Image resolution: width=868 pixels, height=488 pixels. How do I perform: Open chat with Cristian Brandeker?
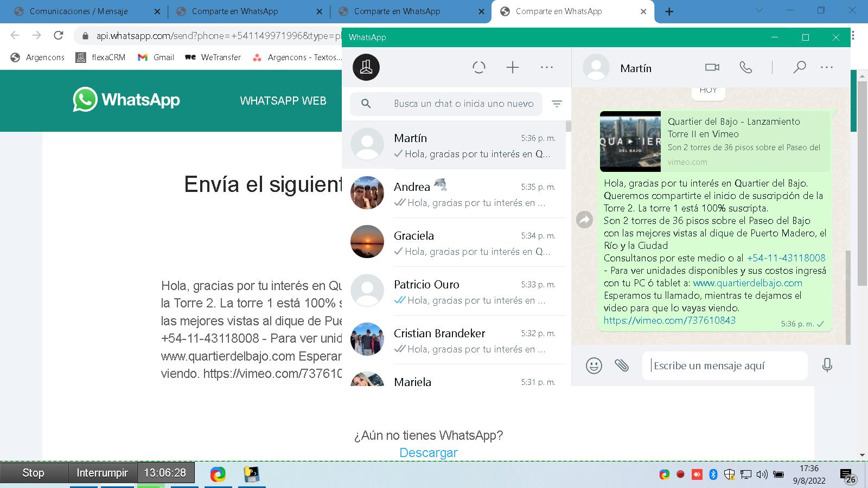click(x=454, y=340)
